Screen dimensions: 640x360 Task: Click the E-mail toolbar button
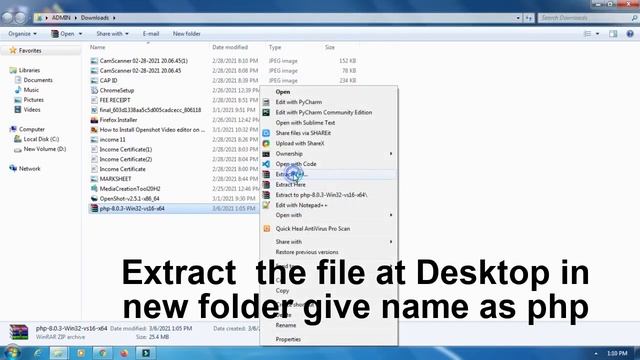pos(151,34)
